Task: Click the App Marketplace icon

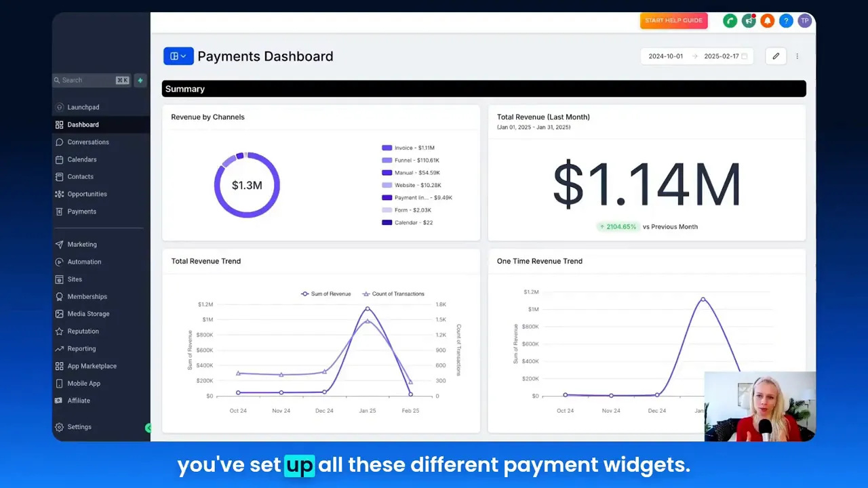Action: coord(60,366)
